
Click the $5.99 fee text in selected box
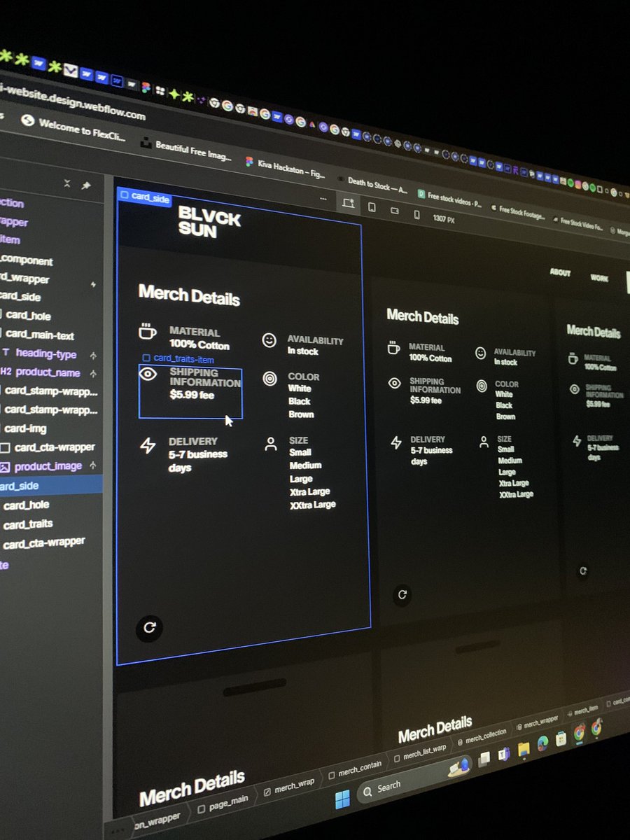192,395
